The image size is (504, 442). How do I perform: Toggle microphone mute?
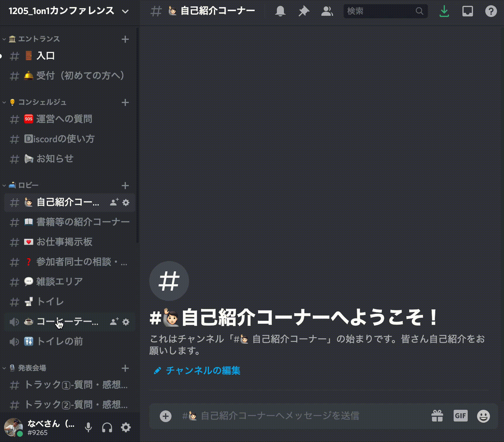[x=88, y=428]
